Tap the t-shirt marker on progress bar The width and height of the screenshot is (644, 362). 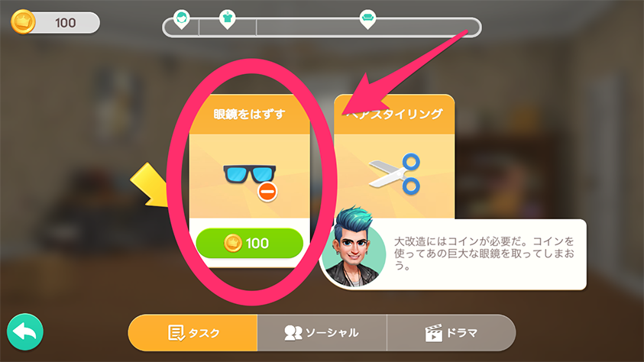click(x=227, y=19)
